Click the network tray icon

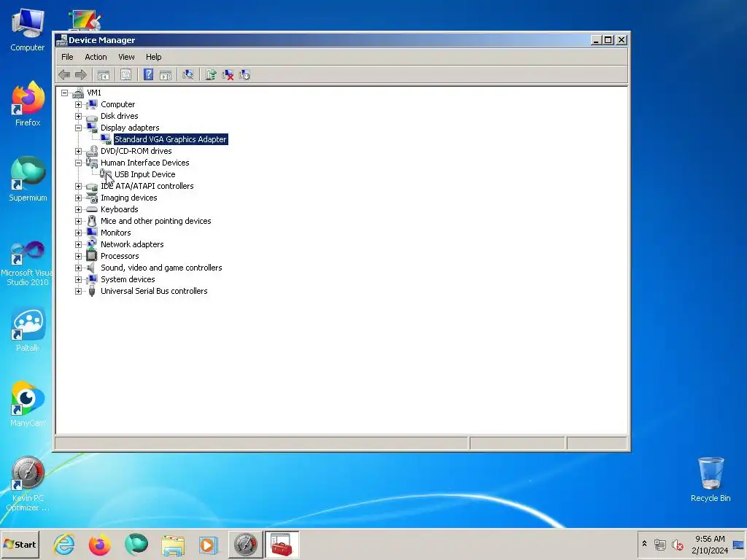[659, 544]
